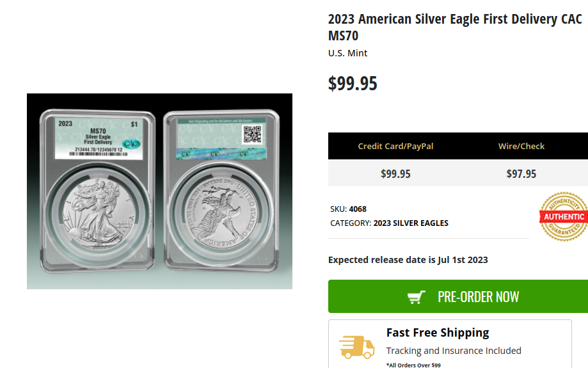
Task: Click the shopping cart icon on pre-order button
Action: pos(417,297)
